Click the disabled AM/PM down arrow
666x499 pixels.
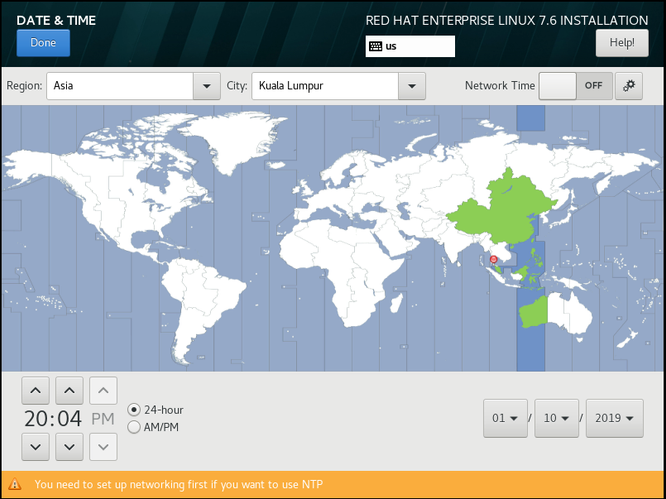click(103, 447)
